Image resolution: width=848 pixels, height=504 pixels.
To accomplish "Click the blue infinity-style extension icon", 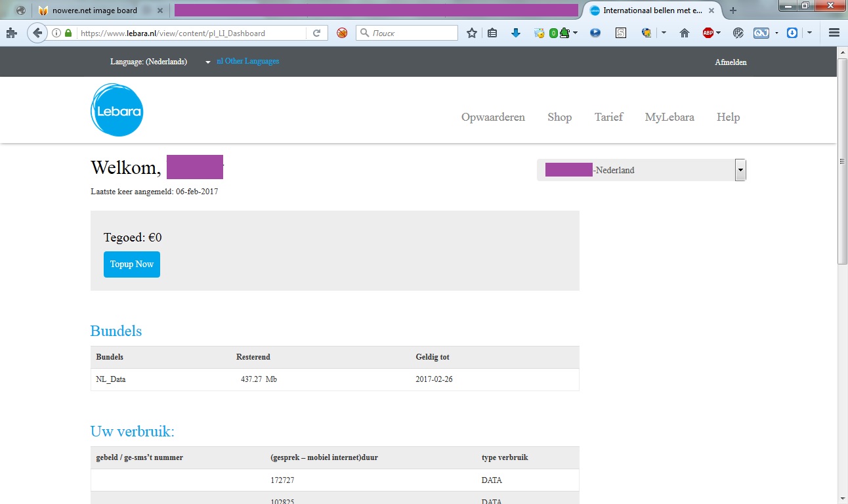I will [x=761, y=33].
